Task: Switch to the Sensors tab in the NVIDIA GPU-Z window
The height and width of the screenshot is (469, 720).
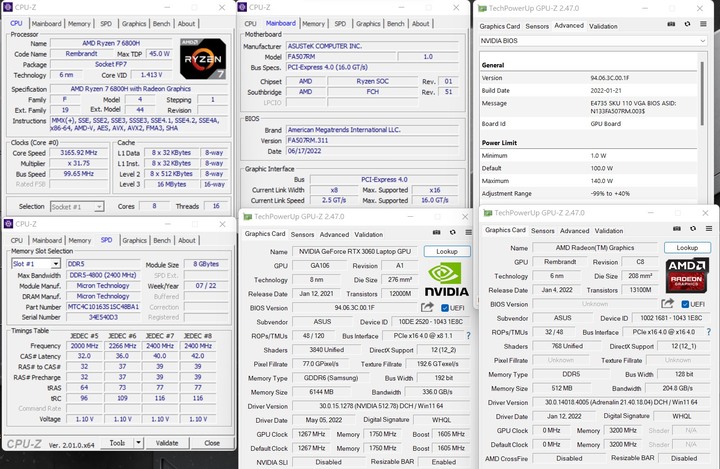Action: pyautogui.click(x=303, y=234)
